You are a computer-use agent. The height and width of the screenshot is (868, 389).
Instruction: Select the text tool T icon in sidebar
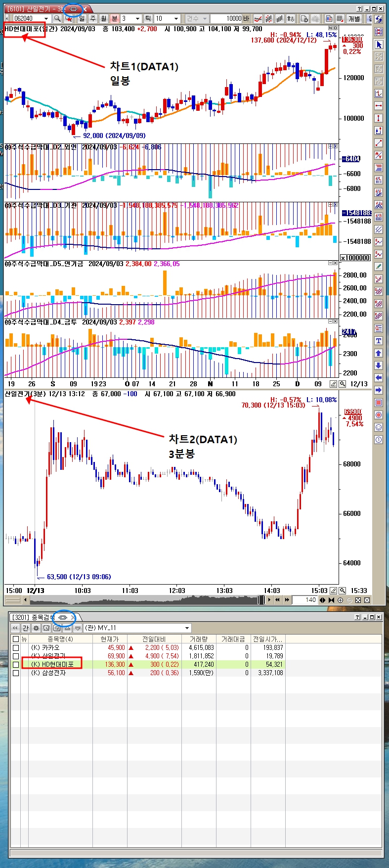[379, 341]
